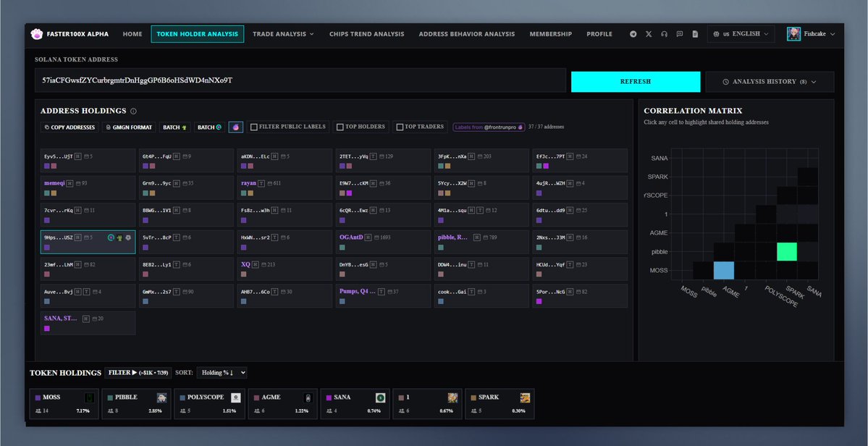Screen dimensions: 868x446
Task: Click the Solana token address input field
Action: click(300, 80)
